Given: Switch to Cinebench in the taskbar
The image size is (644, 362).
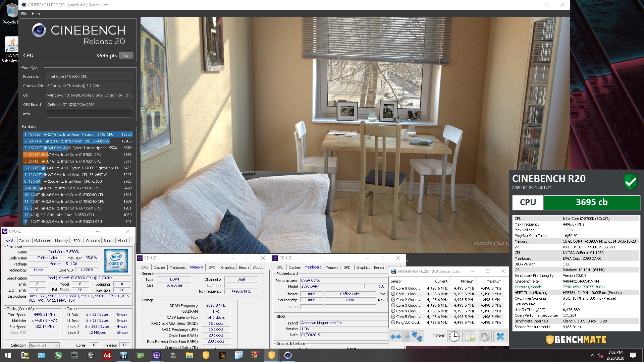Looking at the screenshot, I should tap(288, 355).
